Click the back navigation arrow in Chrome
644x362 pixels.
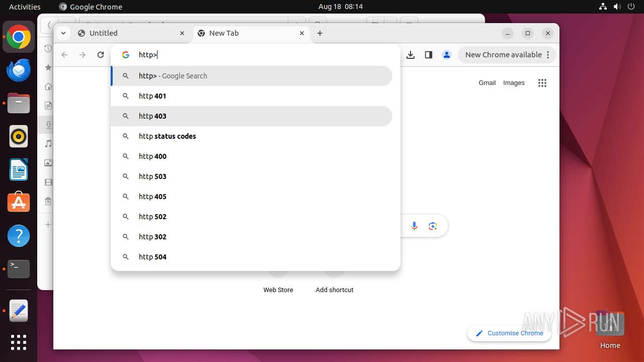point(64,55)
